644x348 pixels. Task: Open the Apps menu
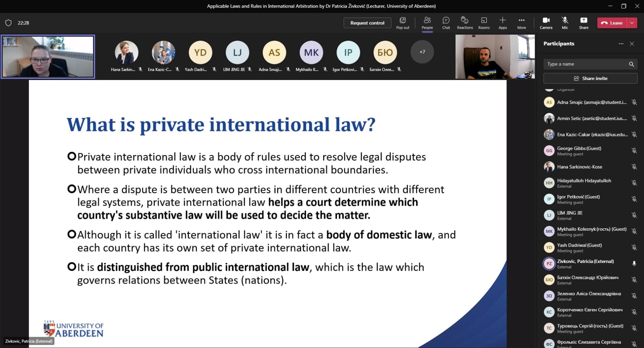pos(502,23)
